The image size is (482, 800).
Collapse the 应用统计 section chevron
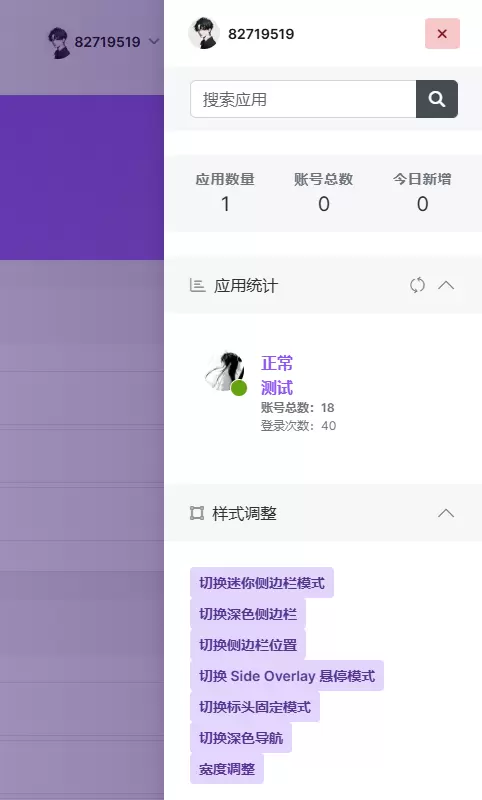tap(446, 285)
